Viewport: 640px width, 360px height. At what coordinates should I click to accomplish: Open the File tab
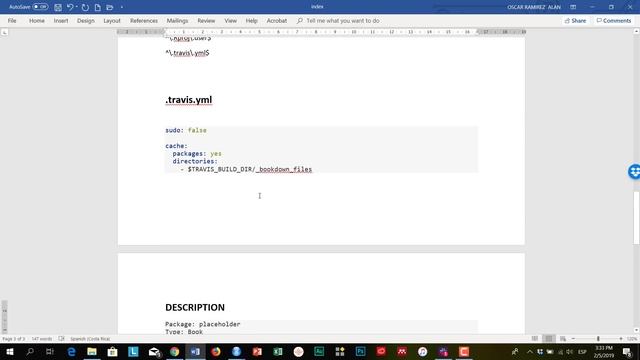[x=12, y=20]
